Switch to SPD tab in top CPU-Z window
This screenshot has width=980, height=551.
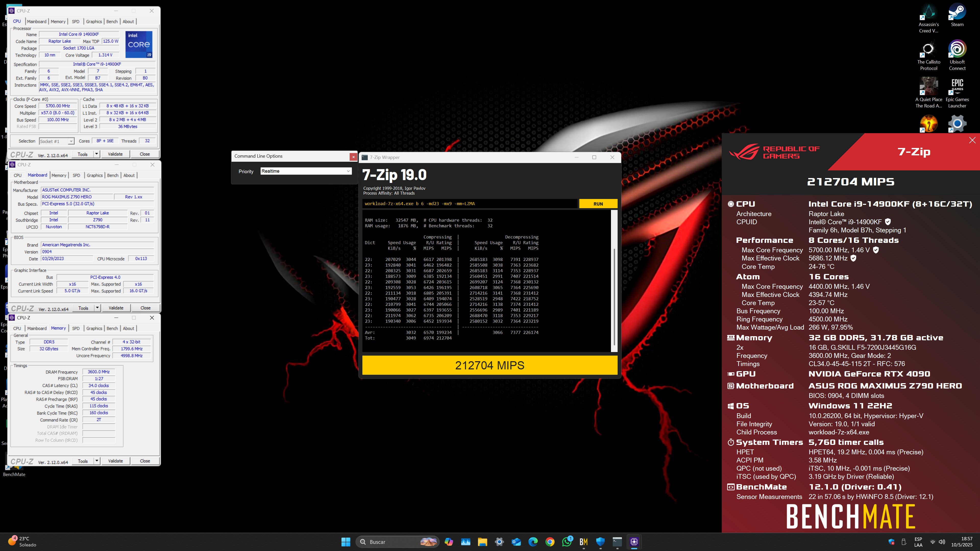coord(76,22)
